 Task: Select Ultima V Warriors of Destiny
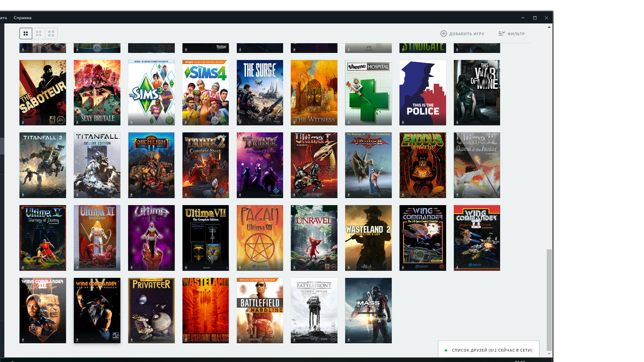tap(43, 238)
